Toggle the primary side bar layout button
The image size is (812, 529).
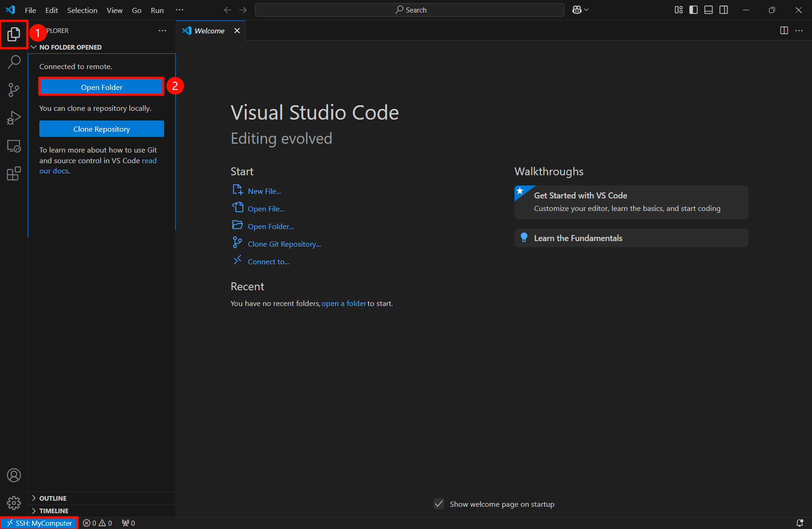693,10
